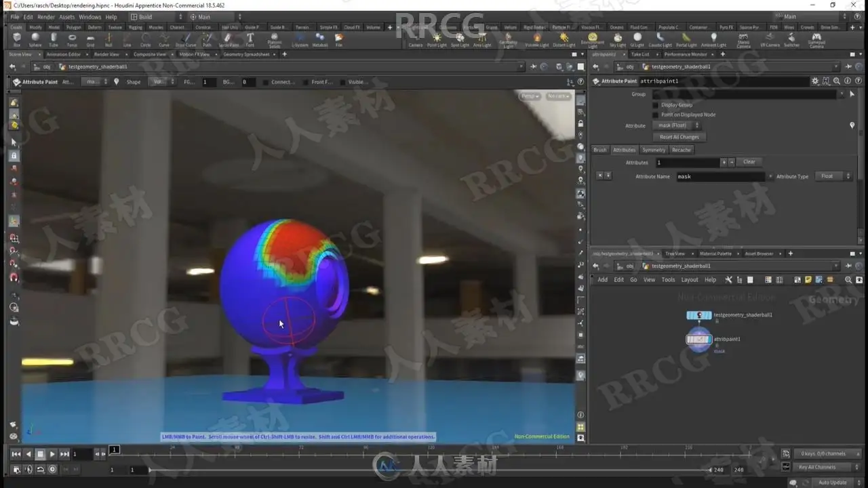Open the Render menu
This screenshot has height=488, width=868.
46,17
